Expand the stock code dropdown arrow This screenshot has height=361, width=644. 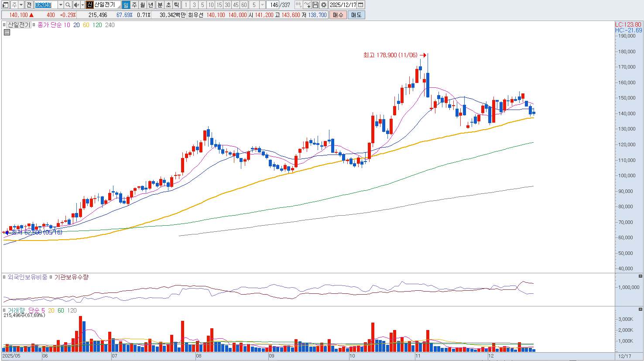click(x=61, y=5)
